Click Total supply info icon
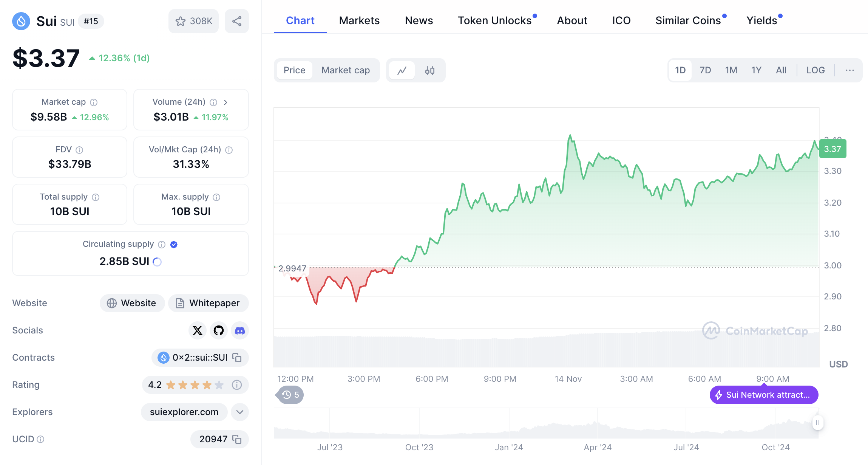The height and width of the screenshot is (465, 868). (96, 197)
